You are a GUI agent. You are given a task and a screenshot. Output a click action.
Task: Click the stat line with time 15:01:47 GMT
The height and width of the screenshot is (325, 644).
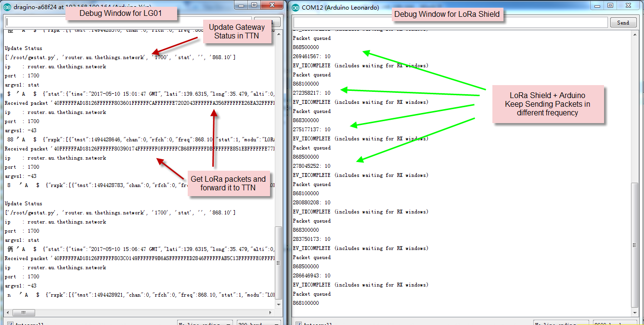tap(140, 94)
